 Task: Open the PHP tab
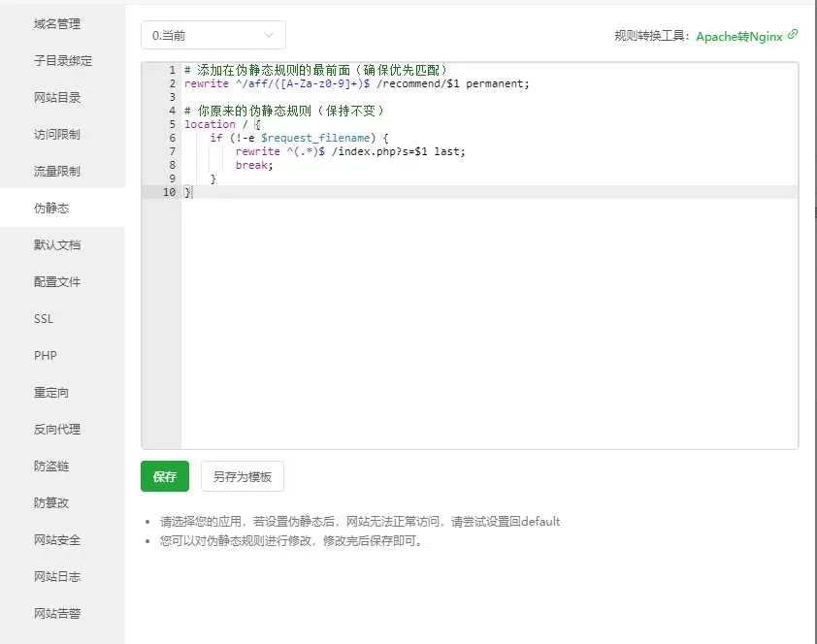(46, 356)
